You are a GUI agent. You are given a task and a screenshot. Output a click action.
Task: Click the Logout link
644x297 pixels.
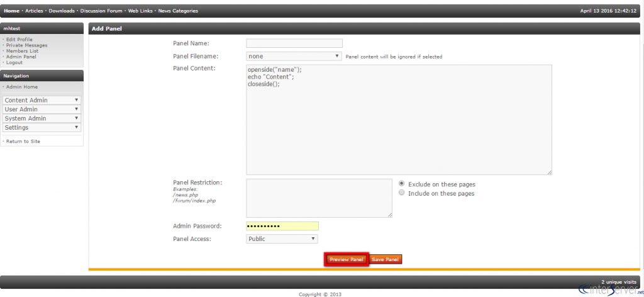click(14, 62)
